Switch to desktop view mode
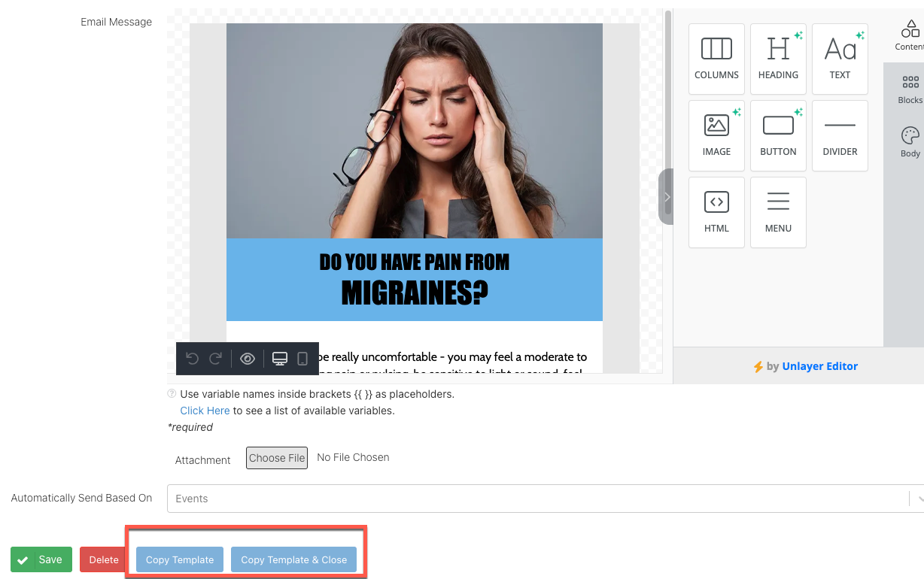 [x=280, y=359]
